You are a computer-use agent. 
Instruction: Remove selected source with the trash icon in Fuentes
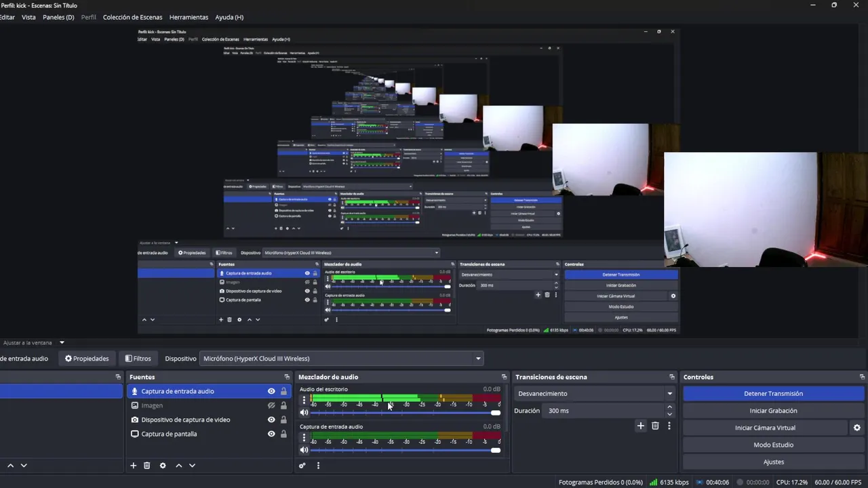pos(146,466)
